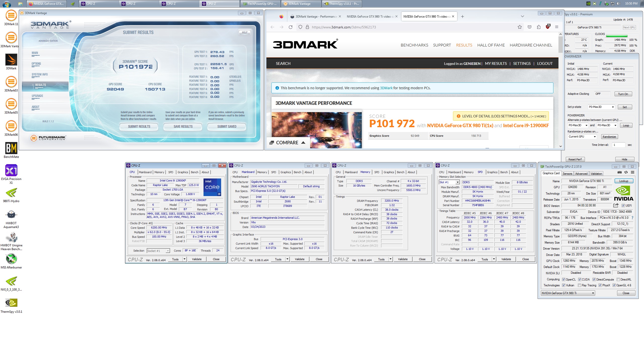Open the GPU selector dropdown in GPU-Z
The width and height of the screenshot is (644, 362).
pyautogui.click(x=568, y=293)
